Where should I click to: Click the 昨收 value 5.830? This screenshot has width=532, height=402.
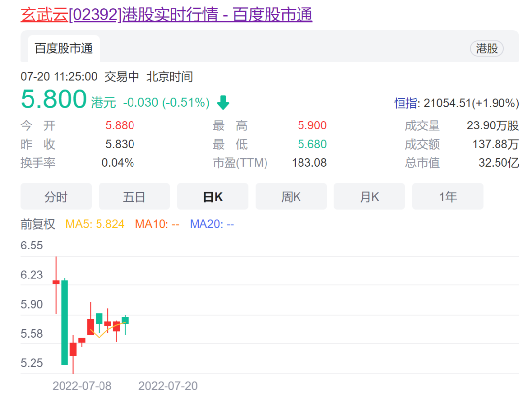coord(120,144)
